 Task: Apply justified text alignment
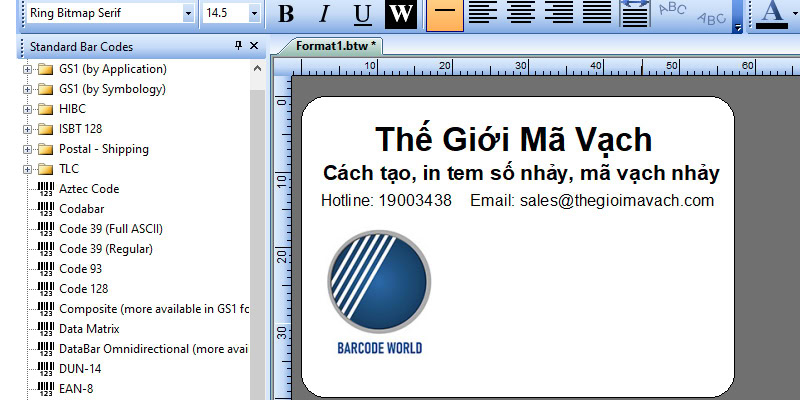597,14
